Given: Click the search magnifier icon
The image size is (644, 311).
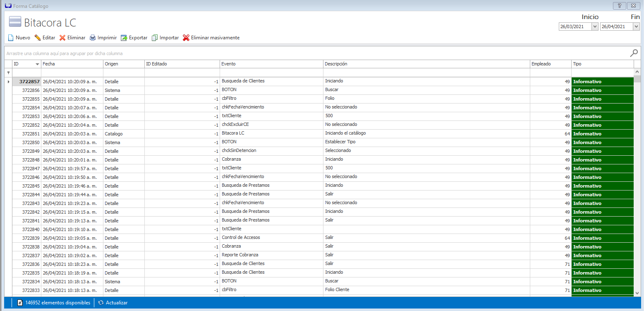Looking at the screenshot, I should [x=634, y=53].
